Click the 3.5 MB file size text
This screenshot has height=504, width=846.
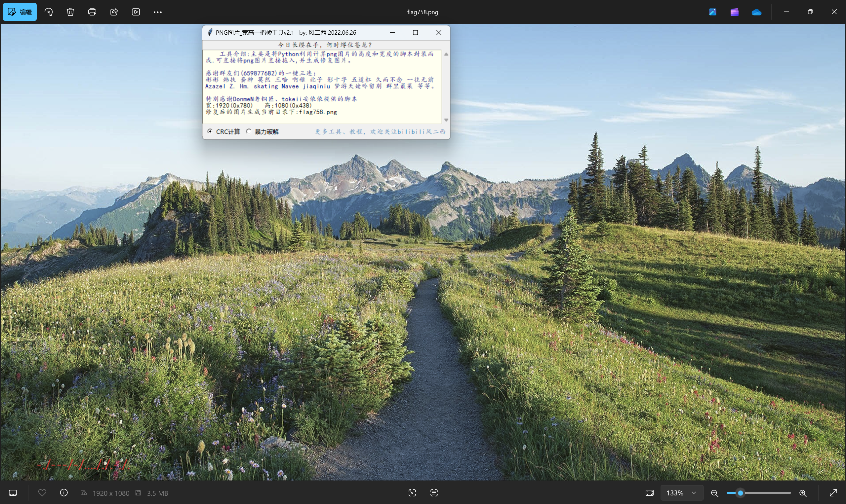(x=157, y=493)
